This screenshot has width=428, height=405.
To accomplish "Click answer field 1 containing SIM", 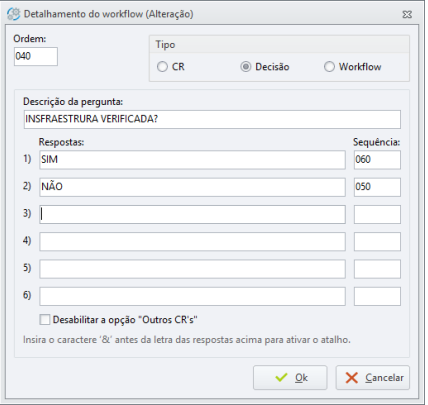I will [192, 160].
